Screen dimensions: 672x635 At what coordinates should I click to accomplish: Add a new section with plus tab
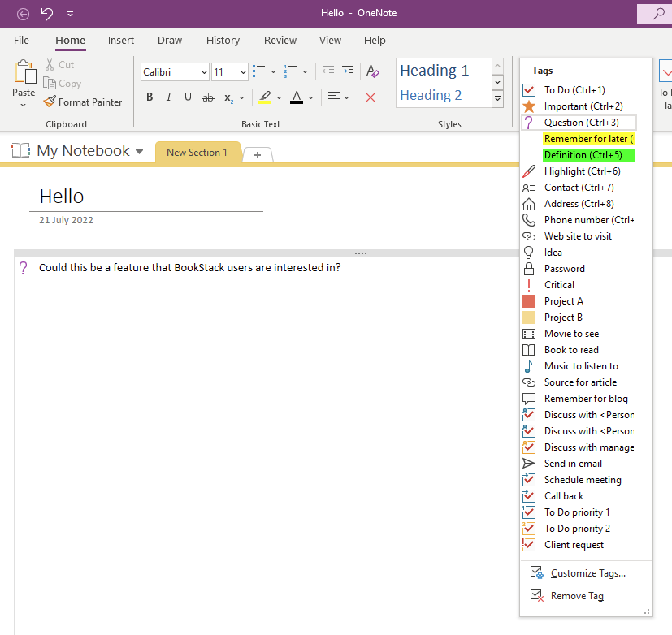[258, 155]
